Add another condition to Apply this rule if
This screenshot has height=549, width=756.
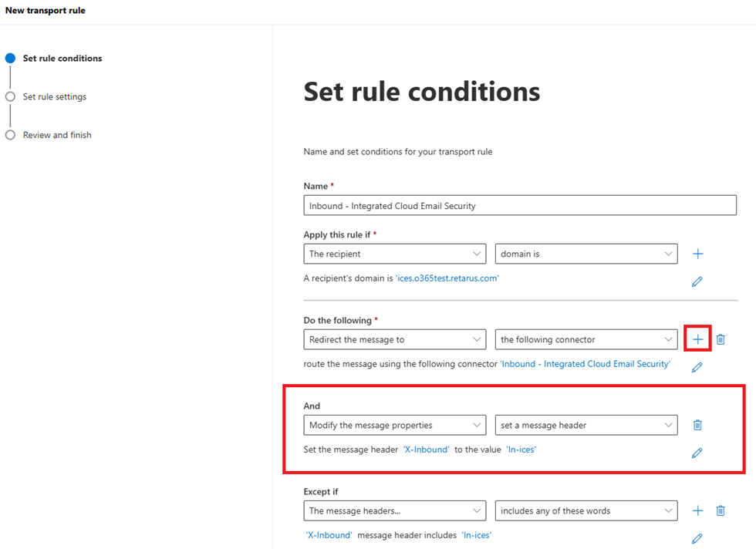[697, 254]
